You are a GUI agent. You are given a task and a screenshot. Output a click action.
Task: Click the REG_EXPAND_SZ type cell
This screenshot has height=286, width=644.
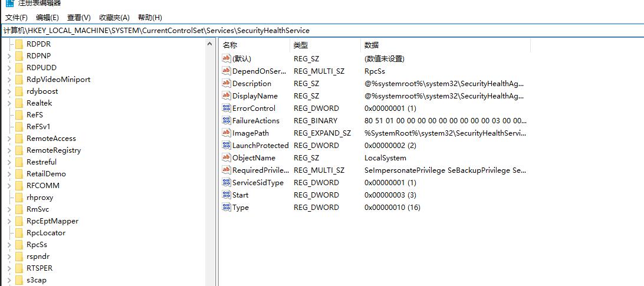(323, 133)
